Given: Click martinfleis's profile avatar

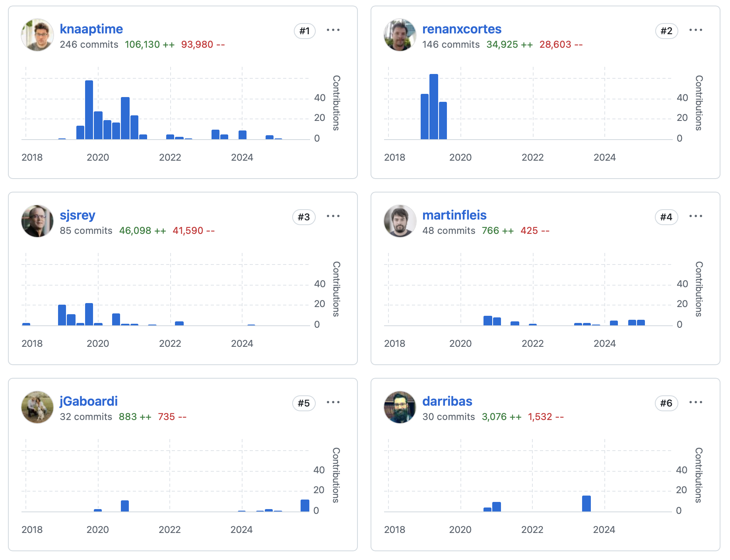Looking at the screenshot, I should tap(400, 221).
